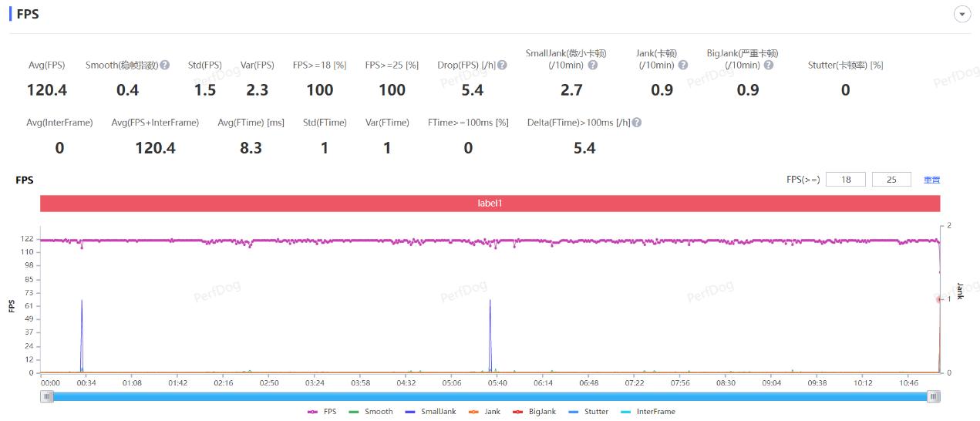Toggle the FPS series in chart legend
This screenshot has height=421, width=980.
coord(322,412)
